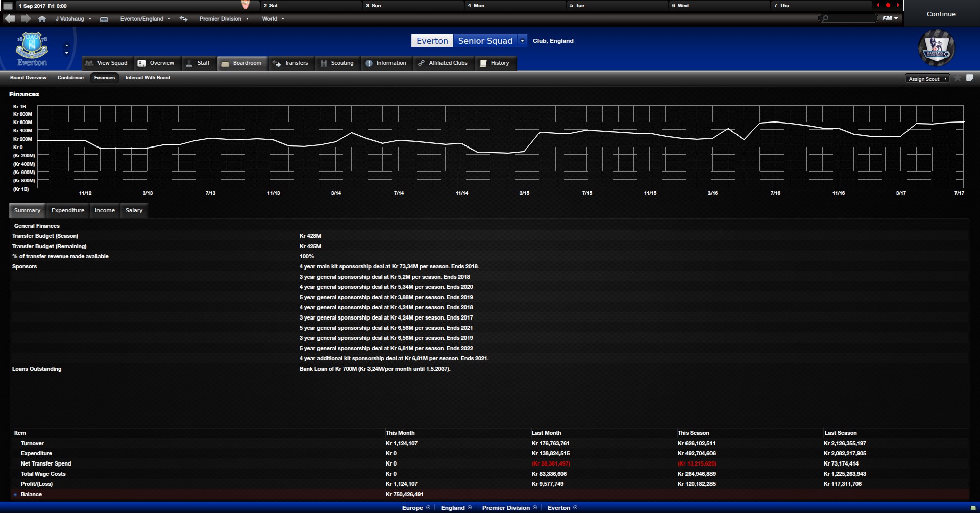Go to the Transfers tab

[291, 63]
